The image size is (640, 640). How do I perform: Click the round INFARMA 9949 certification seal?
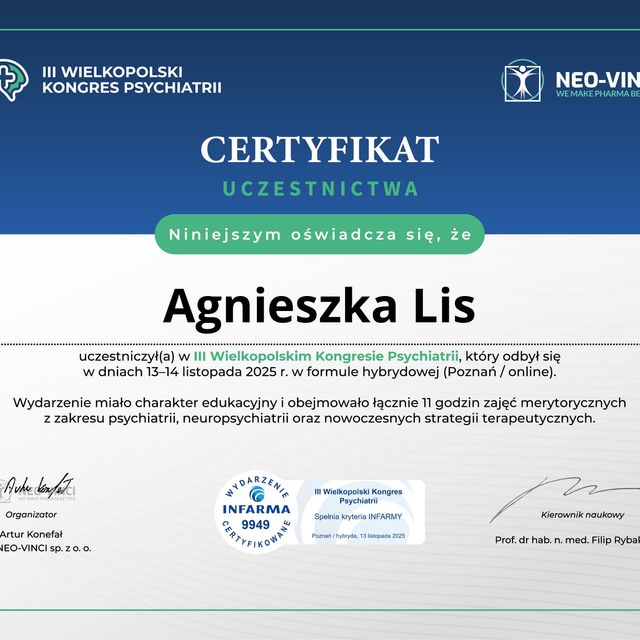click(x=256, y=512)
